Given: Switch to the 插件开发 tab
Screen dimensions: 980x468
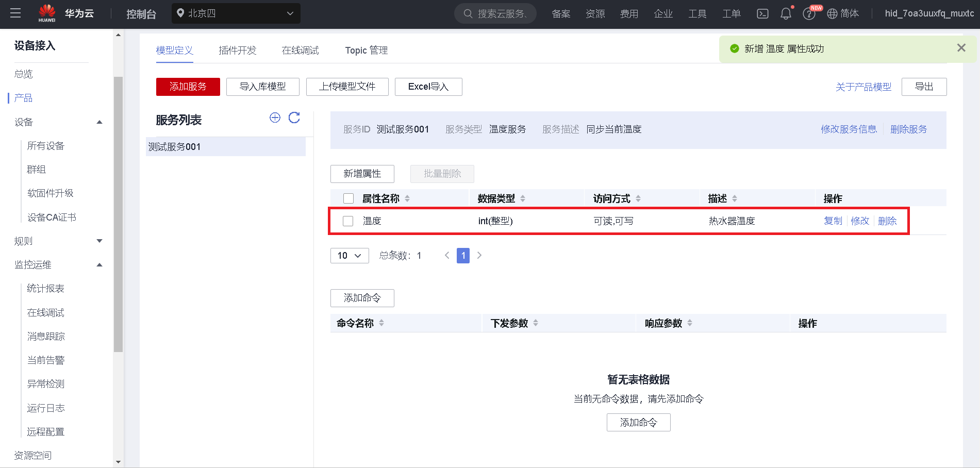Looking at the screenshot, I should 238,51.
